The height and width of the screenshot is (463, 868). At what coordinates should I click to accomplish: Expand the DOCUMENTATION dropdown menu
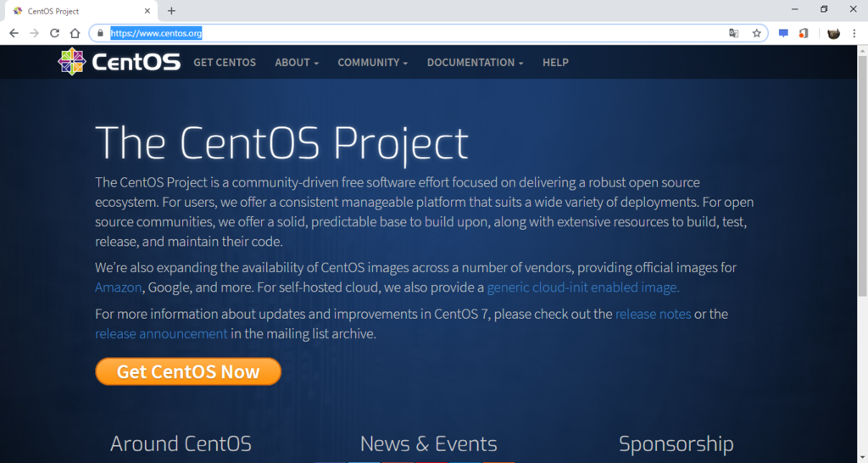click(x=475, y=63)
